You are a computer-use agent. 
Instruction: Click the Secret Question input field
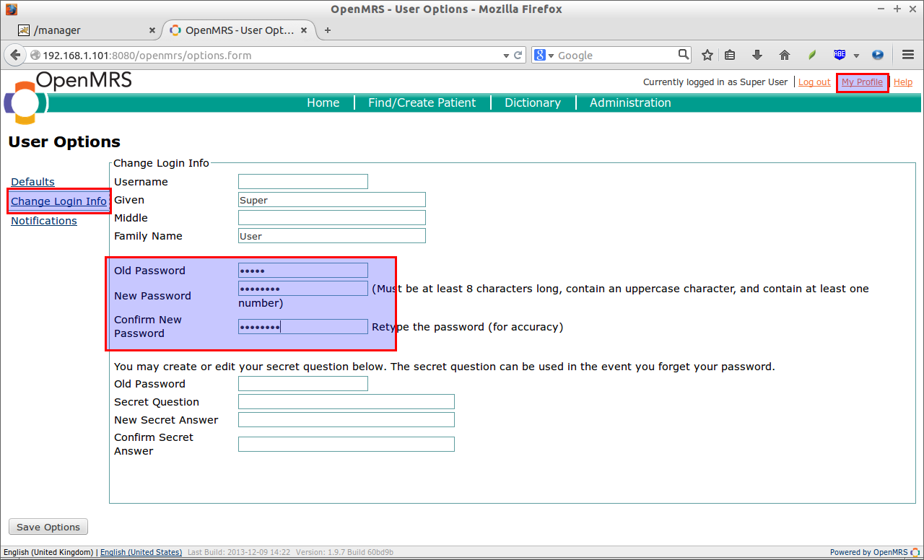[346, 402]
